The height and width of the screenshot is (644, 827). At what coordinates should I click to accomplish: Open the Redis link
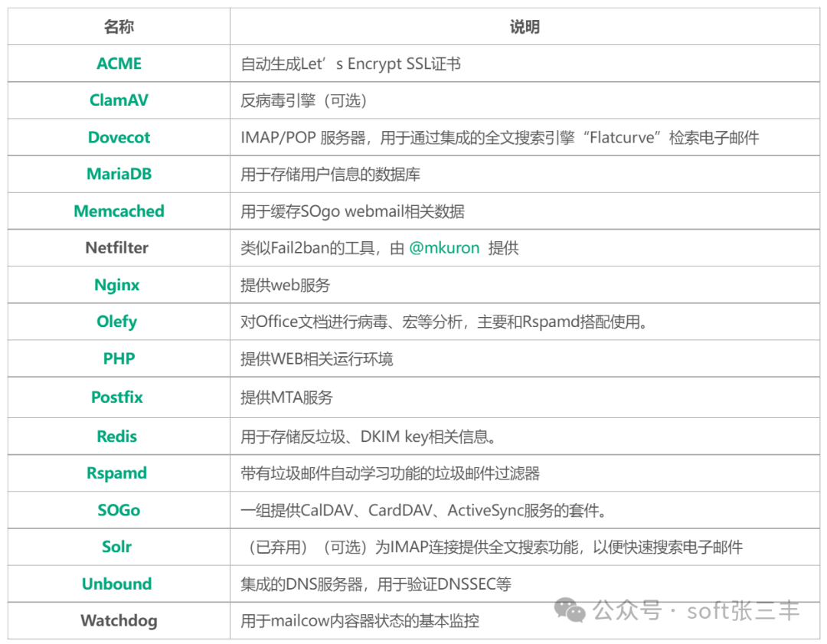pos(116,436)
